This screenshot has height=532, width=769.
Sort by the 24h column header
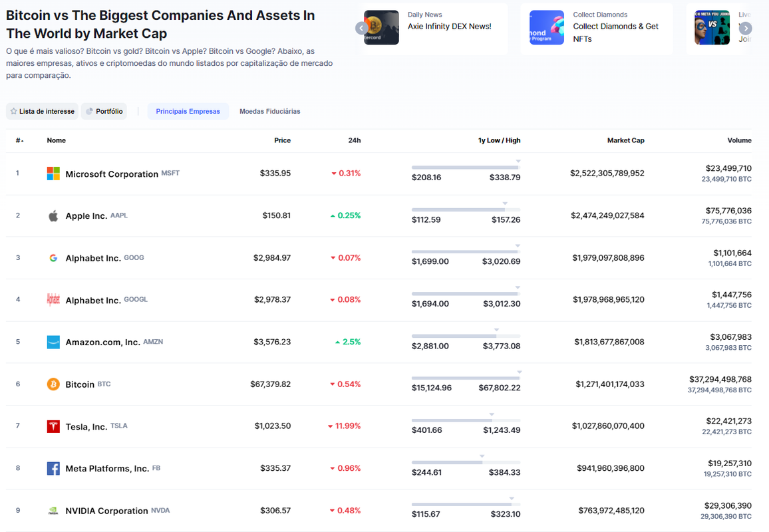[x=355, y=140]
